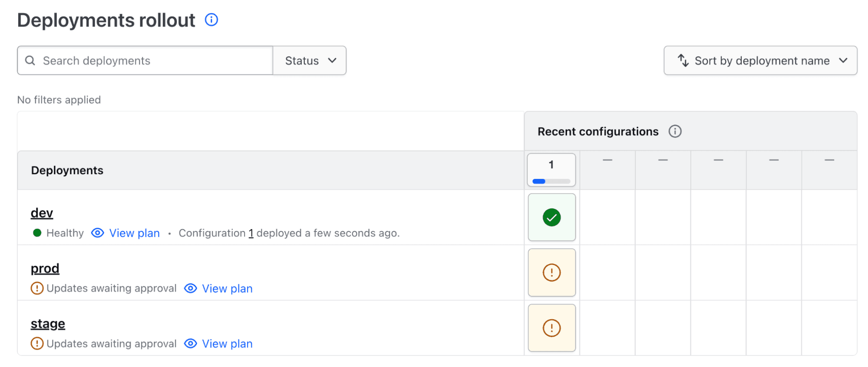The image size is (868, 367).
Task: Click the eye icon in the prod row
Action: (191, 288)
